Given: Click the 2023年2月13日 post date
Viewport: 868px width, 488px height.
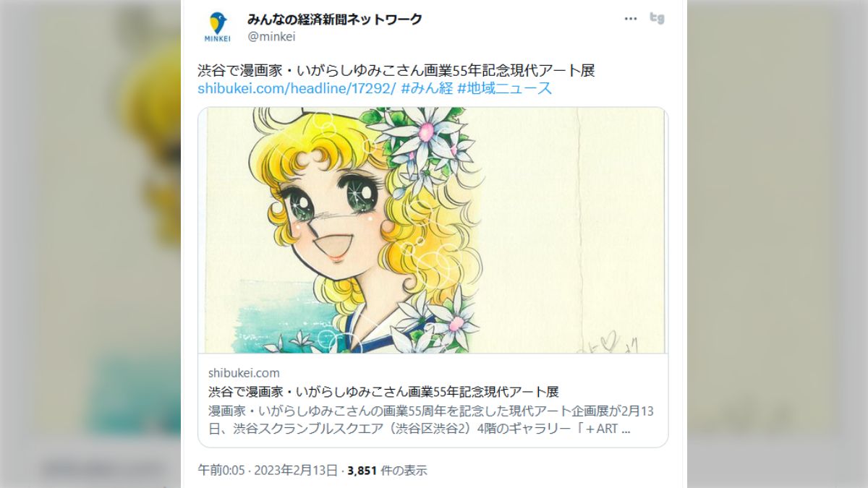Looking at the screenshot, I should tap(298, 471).
